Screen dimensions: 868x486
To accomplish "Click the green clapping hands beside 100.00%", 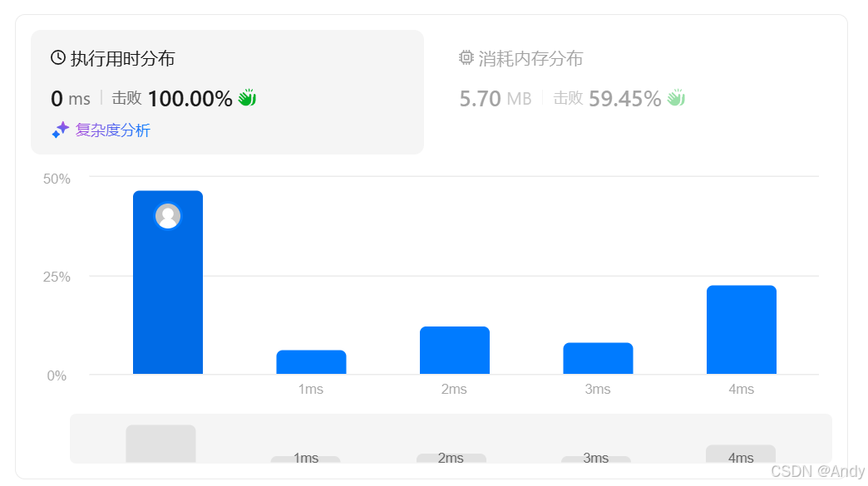I will click(x=247, y=98).
